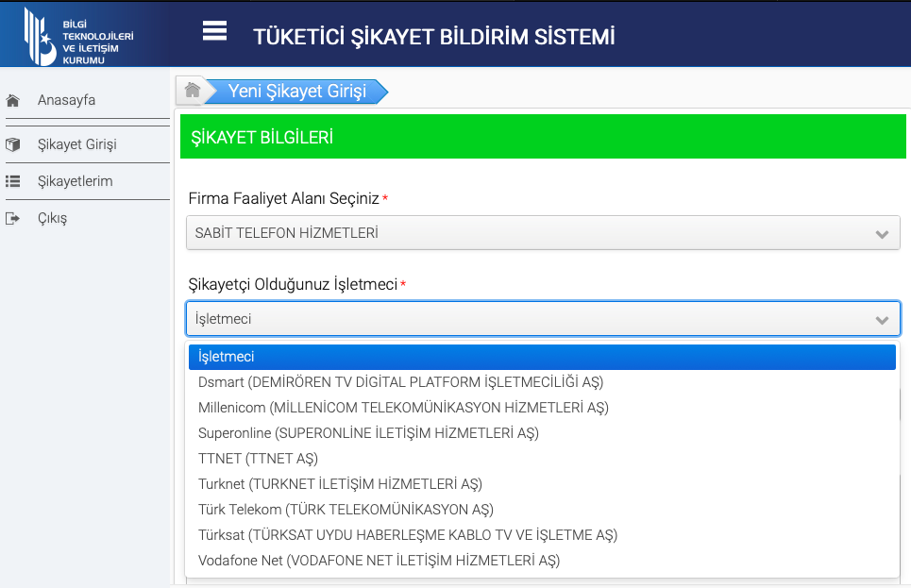Click the Çıkış logout icon

coord(13,218)
